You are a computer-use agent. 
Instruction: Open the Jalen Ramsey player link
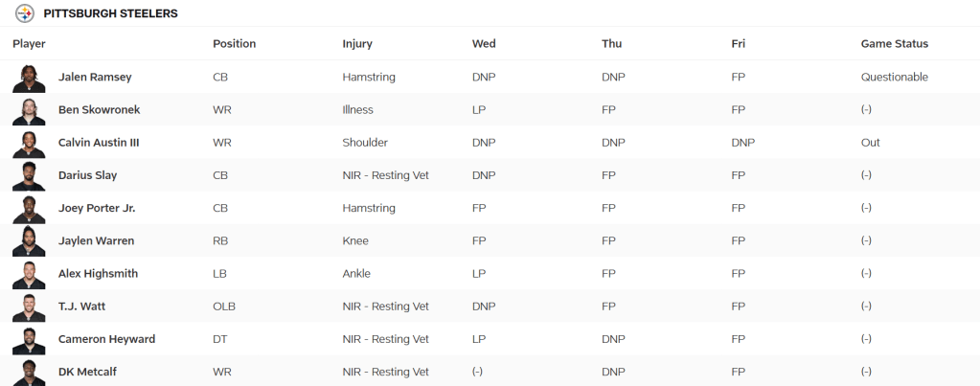94,78
